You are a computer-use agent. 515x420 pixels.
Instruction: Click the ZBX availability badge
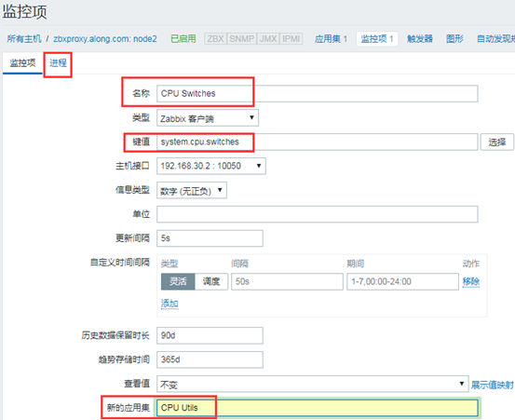click(215, 39)
